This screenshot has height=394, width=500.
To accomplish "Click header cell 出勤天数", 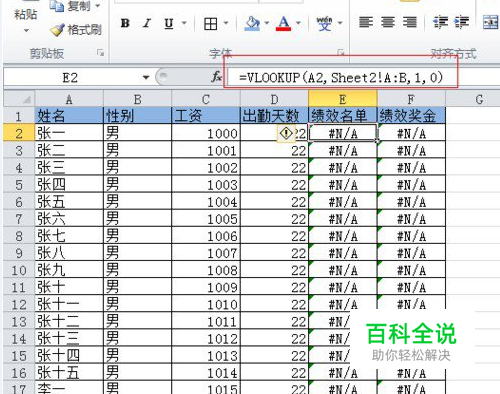I will coord(274,116).
